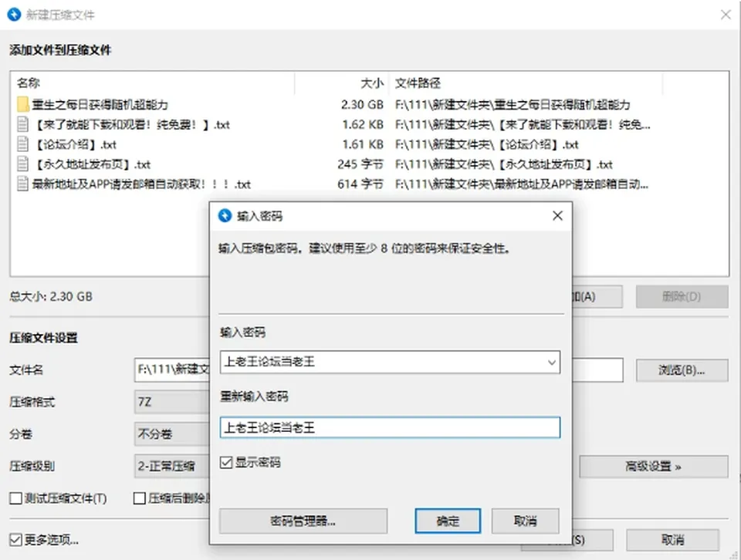Select the 重生之每日获得随机超能力 folder name
This screenshot has width=741, height=560.
click(100, 104)
